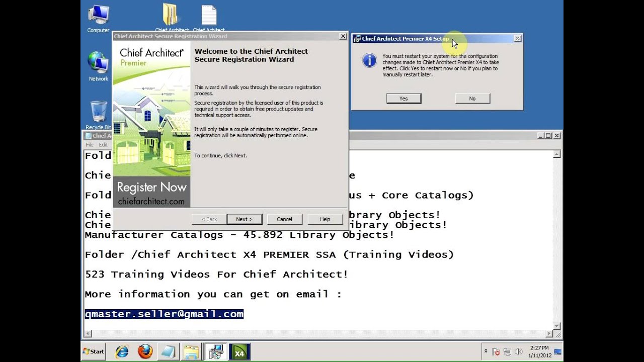Click the 'More information you can get on email' line

(x=213, y=294)
